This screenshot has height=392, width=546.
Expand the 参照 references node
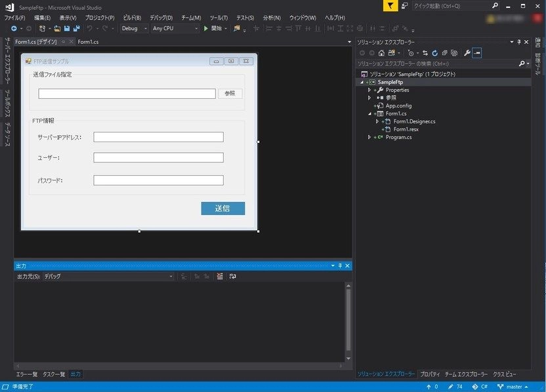coord(369,98)
